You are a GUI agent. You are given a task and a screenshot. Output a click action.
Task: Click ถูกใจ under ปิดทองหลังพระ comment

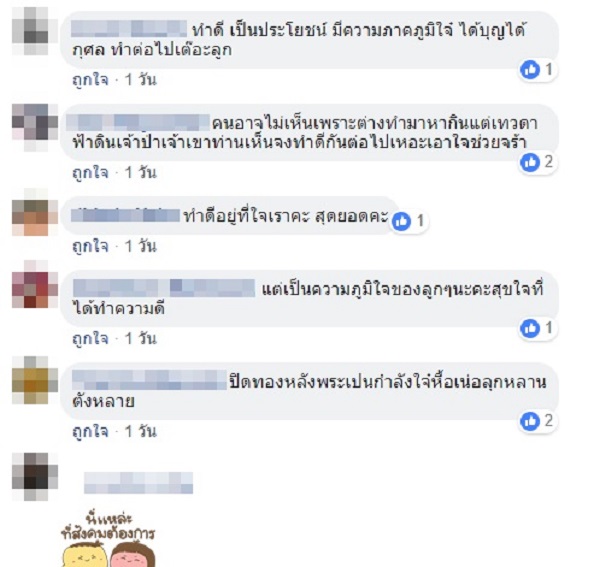click(x=90, y=432)
